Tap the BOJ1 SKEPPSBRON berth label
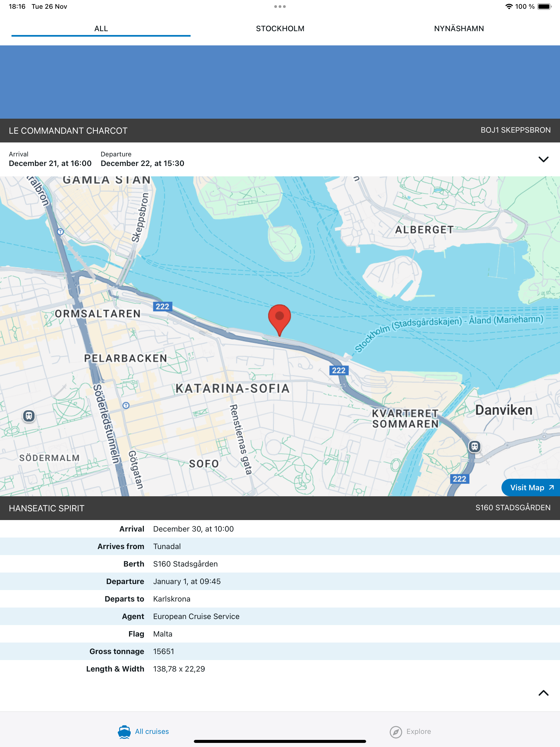560x747 pixels. (515, 130)
